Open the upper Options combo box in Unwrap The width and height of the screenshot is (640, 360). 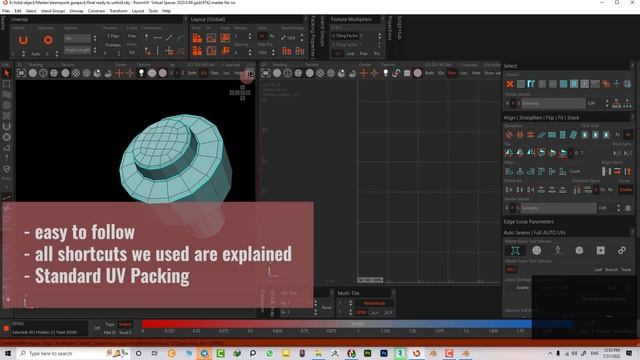point(78,38)
